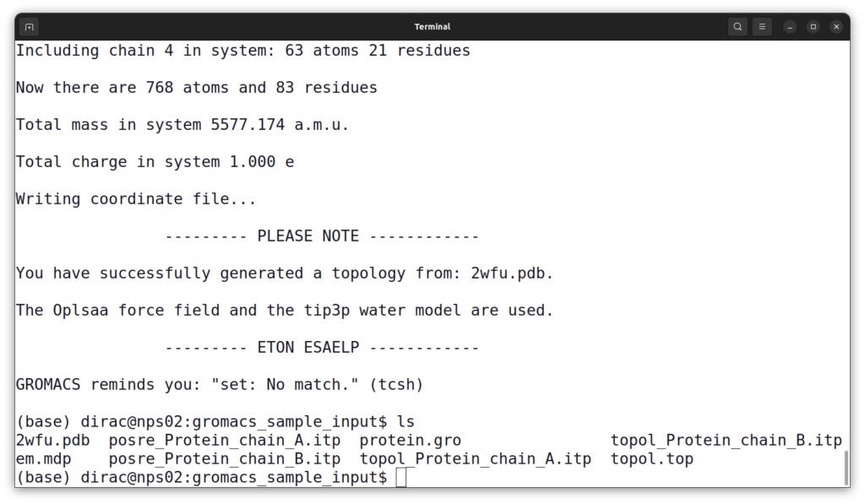Click the magnifier to find text in scrollback

(737, 26)
